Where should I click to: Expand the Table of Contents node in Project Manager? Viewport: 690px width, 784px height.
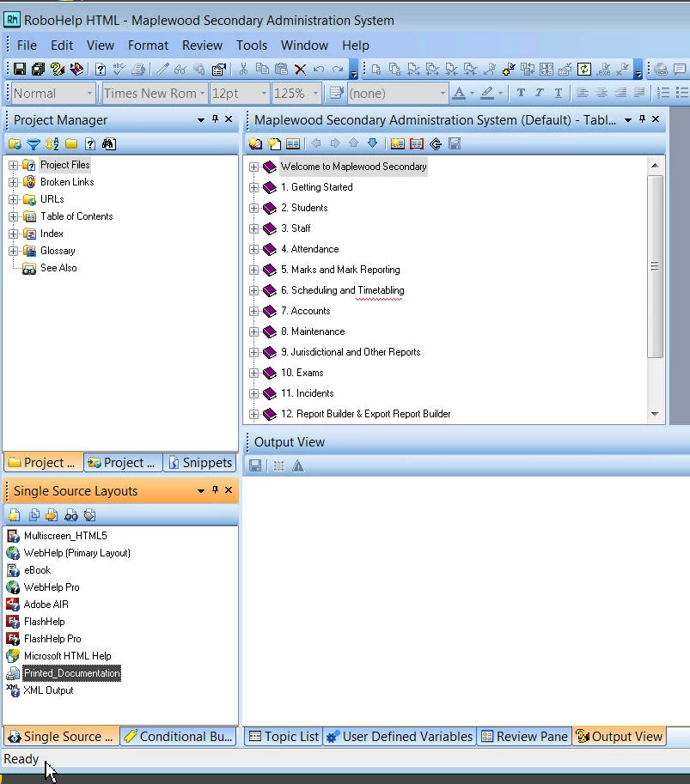pyautogui.click(x=14, y=216)
